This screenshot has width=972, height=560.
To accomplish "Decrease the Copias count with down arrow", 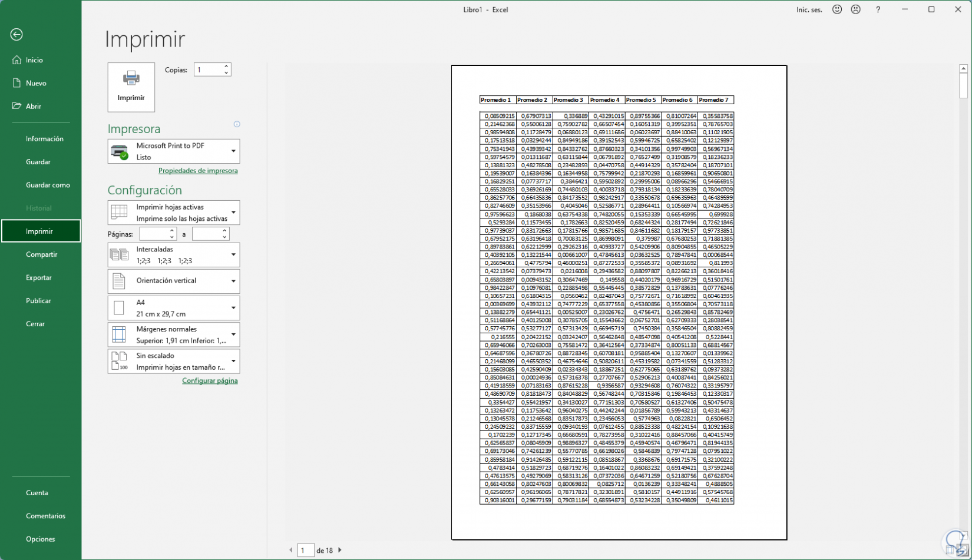I will point(226,73).
